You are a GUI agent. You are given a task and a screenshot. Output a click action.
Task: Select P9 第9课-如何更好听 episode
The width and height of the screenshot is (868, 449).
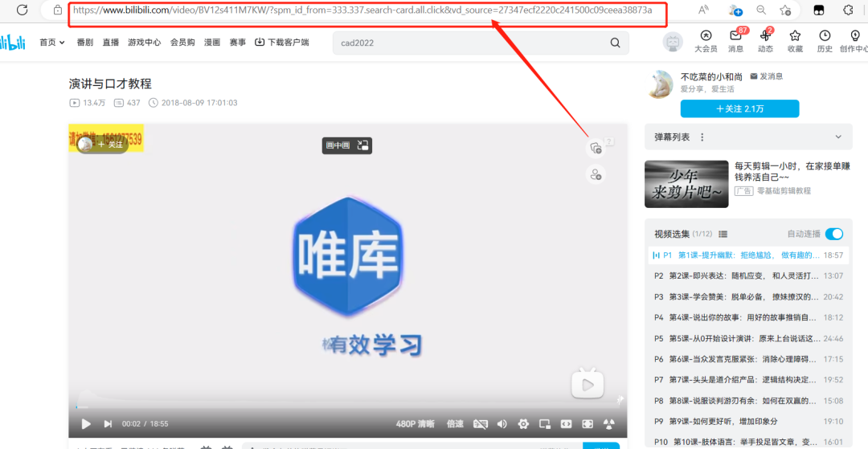(x=748, y=422)
